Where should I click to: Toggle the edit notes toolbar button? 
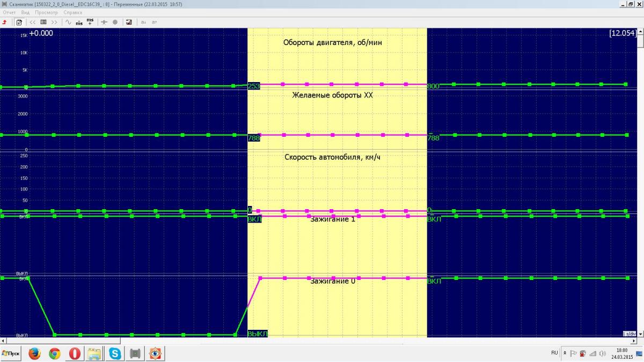click(x=19, y=22)
